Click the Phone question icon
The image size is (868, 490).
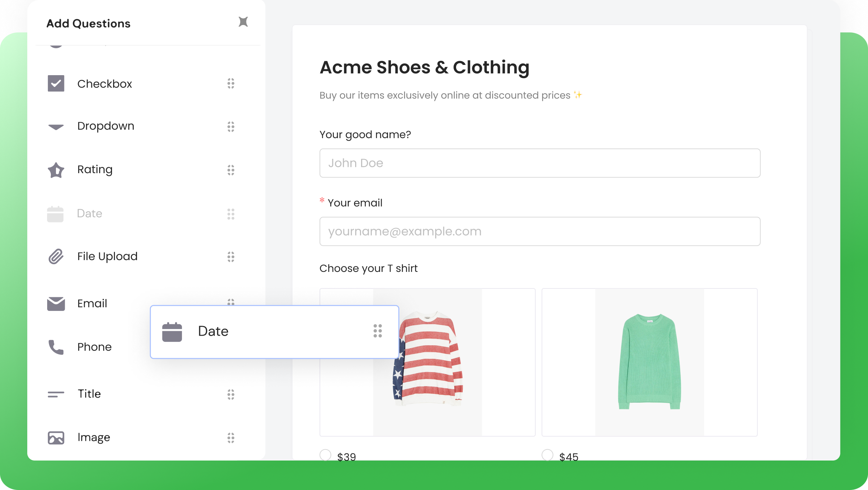[x=56, y=347]
